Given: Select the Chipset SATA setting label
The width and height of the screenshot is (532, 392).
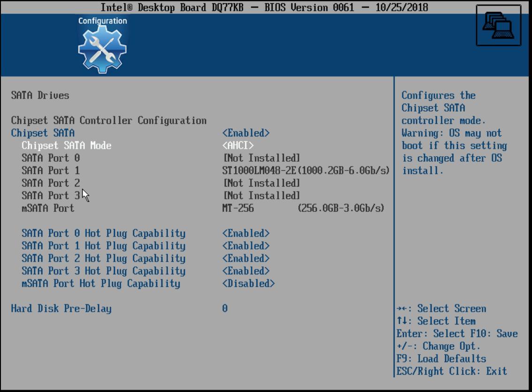Looking at the screenshot, I should pyautogui.click(x=43, y=133).
